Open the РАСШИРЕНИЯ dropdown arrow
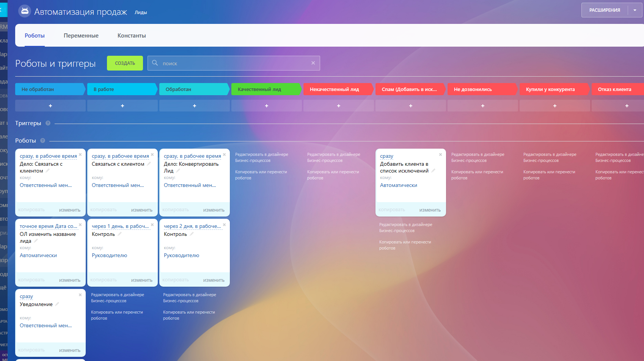 tap(635, 10)
